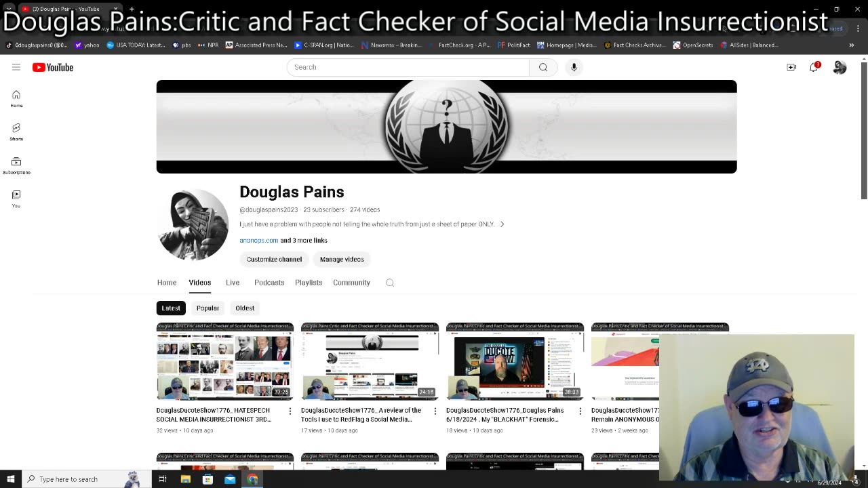Switch to the Live tab
The width and height of the screenshot is (868, 488).
233,283
